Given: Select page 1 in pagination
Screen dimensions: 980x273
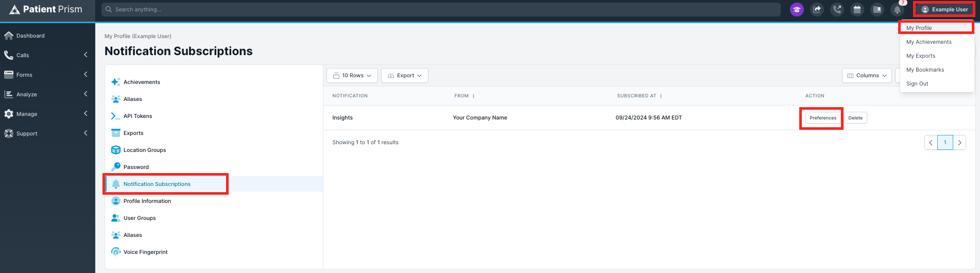Looking at the screenshot, I should (x=945, y=143).
